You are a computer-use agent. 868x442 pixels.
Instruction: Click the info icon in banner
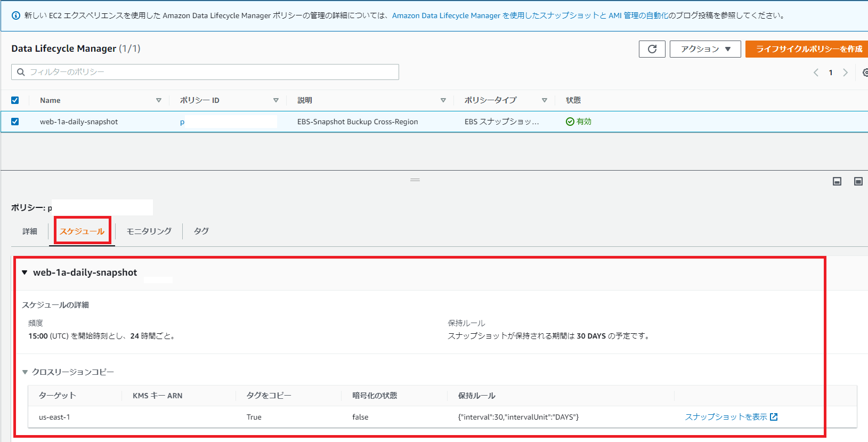(x=16, y=15)
